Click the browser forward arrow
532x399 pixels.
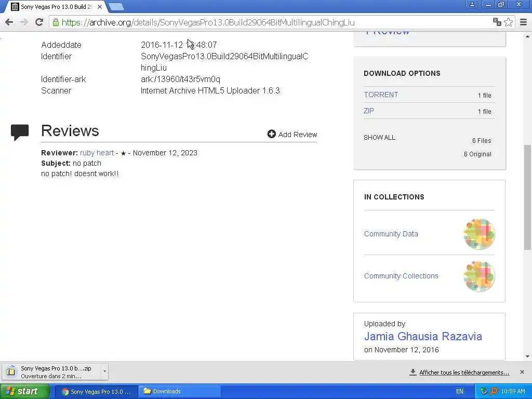point(24,22)
